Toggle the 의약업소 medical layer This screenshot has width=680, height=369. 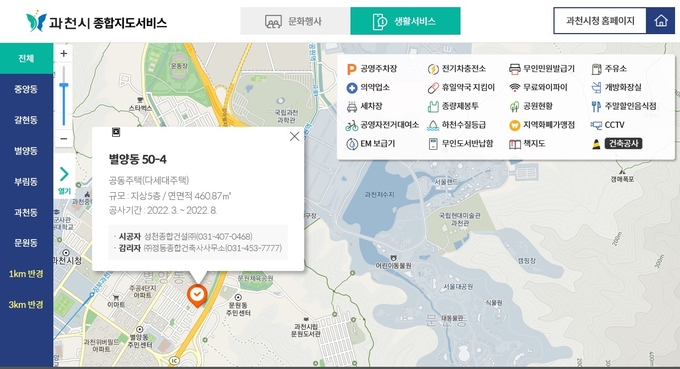tap(368, 88)
